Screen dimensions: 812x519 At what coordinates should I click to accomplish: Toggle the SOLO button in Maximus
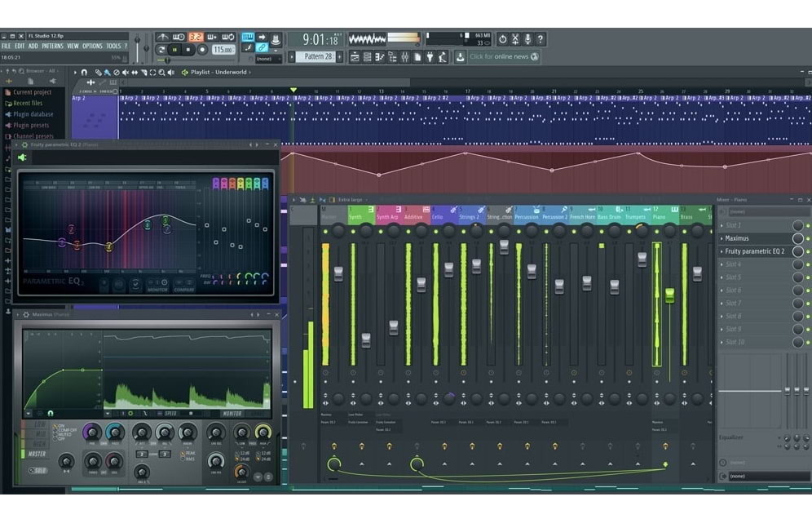click(37, 470)
